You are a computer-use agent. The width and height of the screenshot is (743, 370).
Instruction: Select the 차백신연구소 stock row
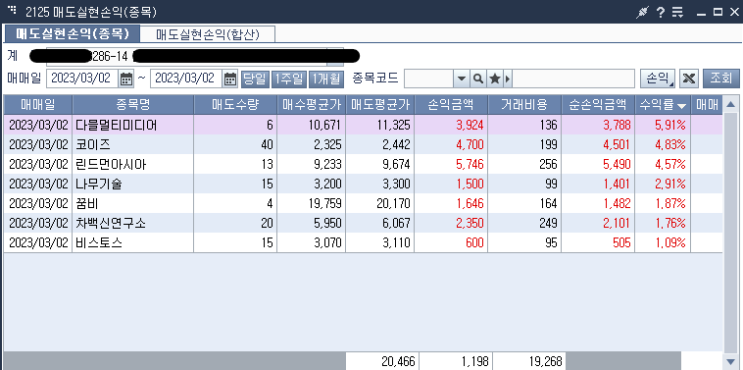pyautogui.click(x=363, y=223)
